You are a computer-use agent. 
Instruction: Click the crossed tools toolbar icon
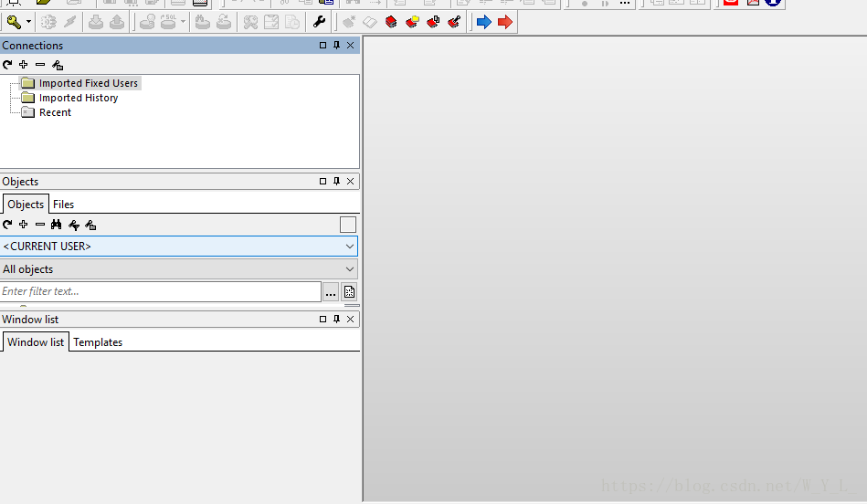250,22
